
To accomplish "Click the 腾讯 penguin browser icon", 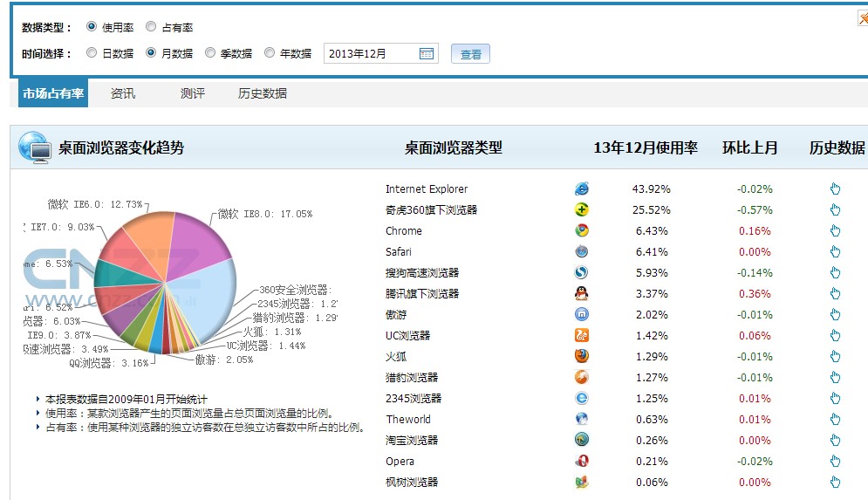I will [x=581, y=293].
